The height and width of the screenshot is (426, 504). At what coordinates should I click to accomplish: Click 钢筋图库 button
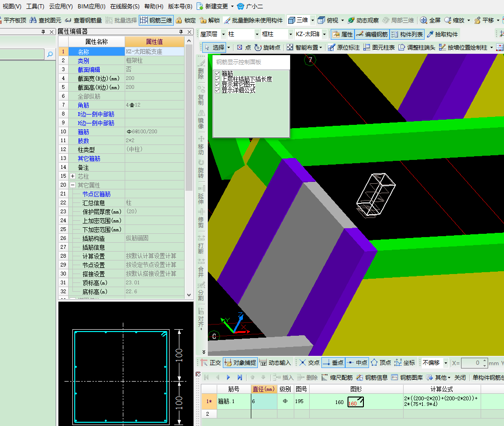tap(407, 377)
